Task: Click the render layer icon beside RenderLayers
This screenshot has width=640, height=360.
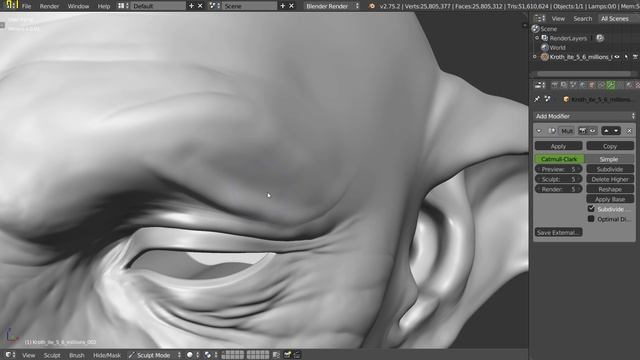Action: 600,38
